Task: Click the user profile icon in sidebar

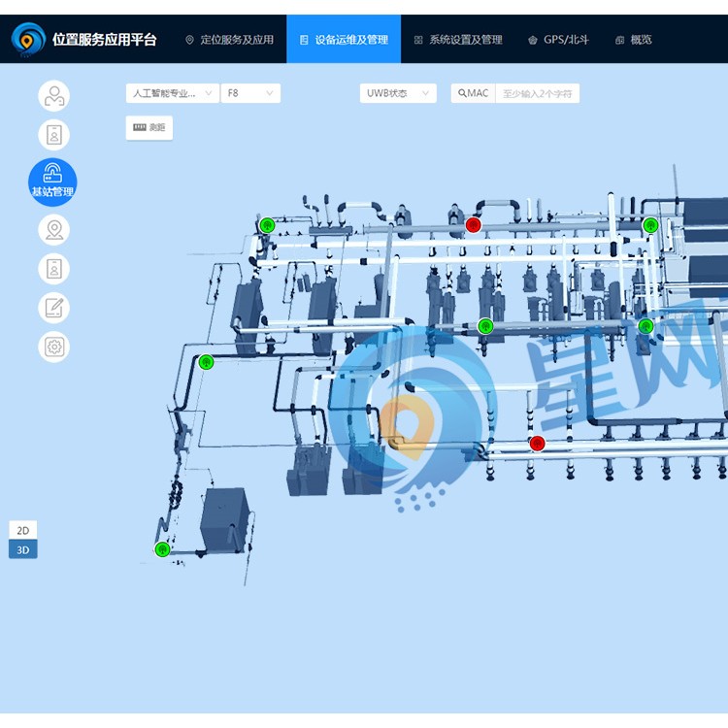Action: click(x=53, y=96)
